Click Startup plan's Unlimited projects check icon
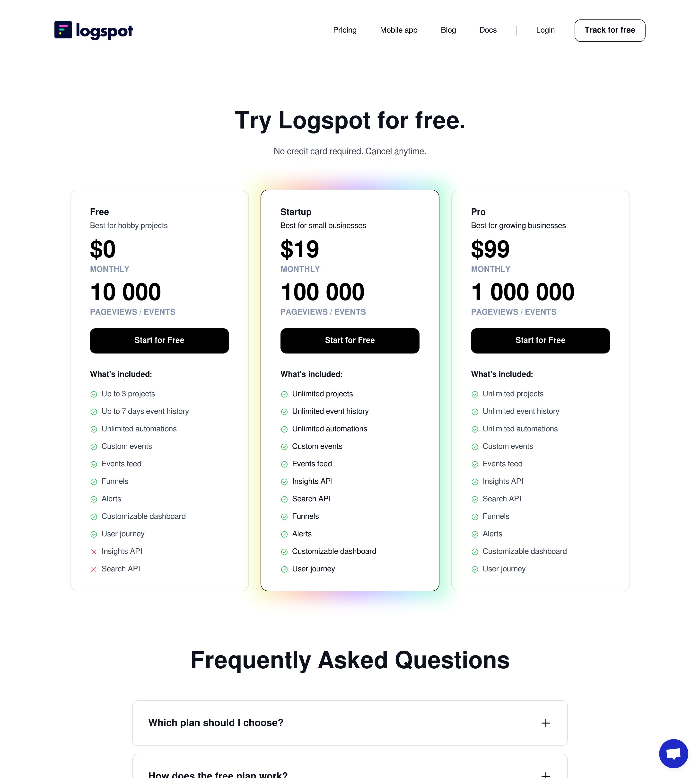Screen dimensions: 700x778 284,394
